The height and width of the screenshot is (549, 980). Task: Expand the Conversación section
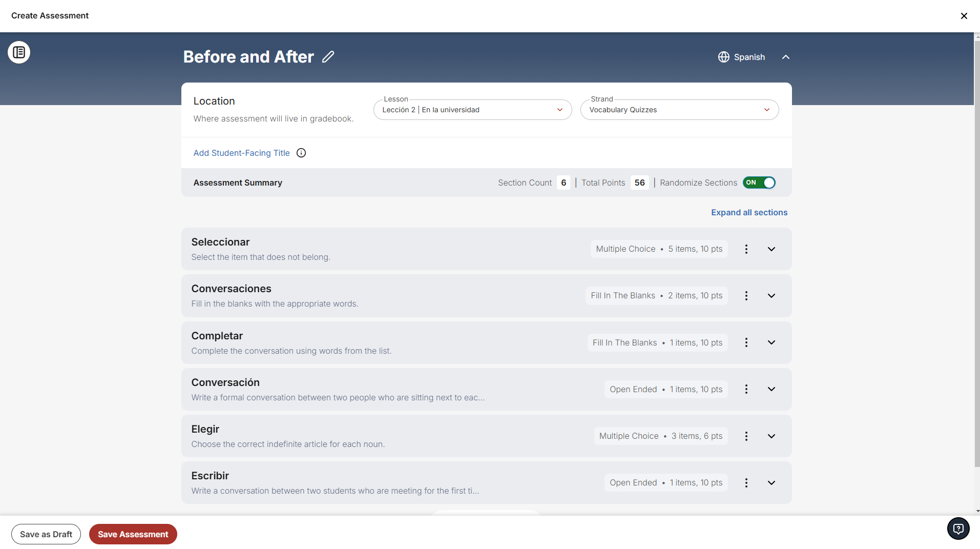click(x=771, y=389)
